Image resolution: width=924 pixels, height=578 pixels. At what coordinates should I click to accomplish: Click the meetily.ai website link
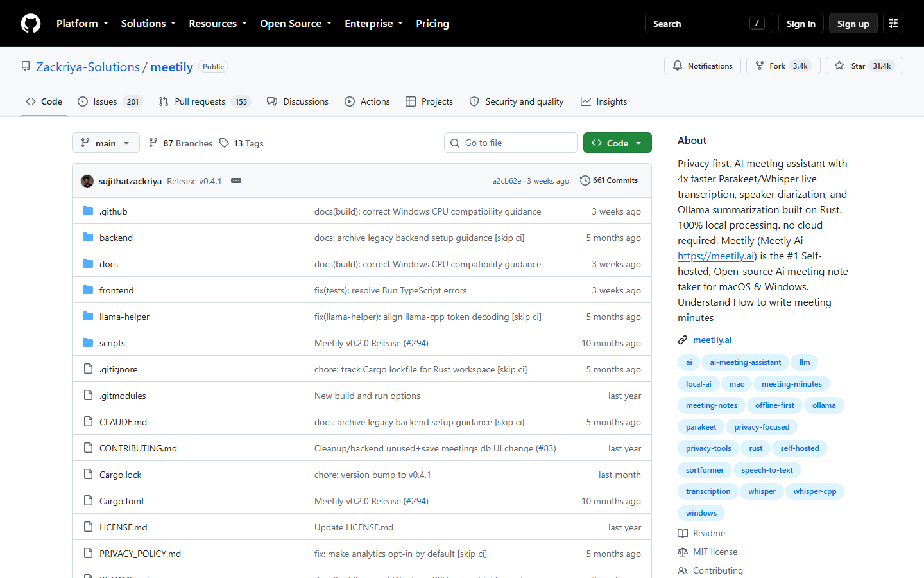tap(712, 340)
